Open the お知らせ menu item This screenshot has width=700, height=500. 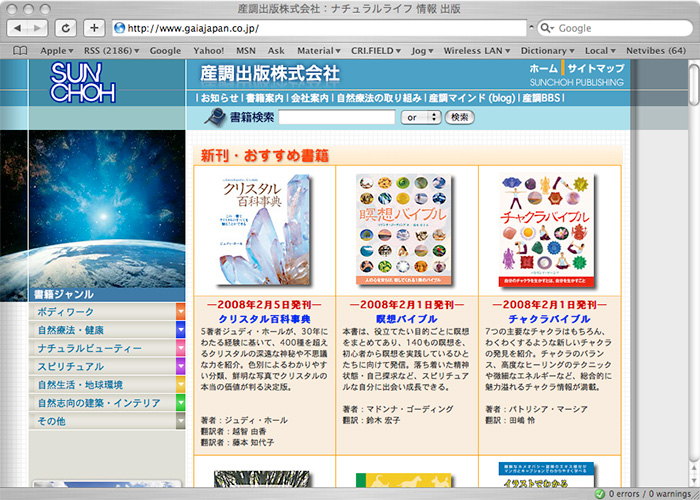(x=220, y=98)
